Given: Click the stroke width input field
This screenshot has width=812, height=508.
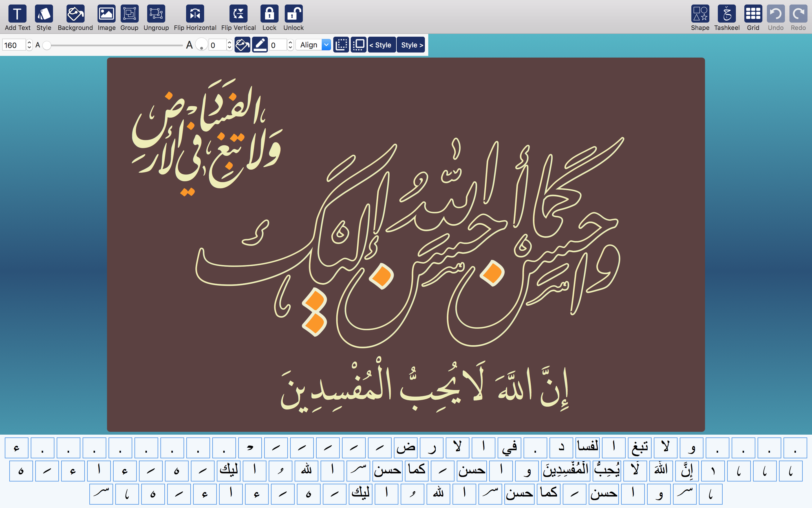Looking at the screenshot, I should pyautogui.click(x=278, y=45).
